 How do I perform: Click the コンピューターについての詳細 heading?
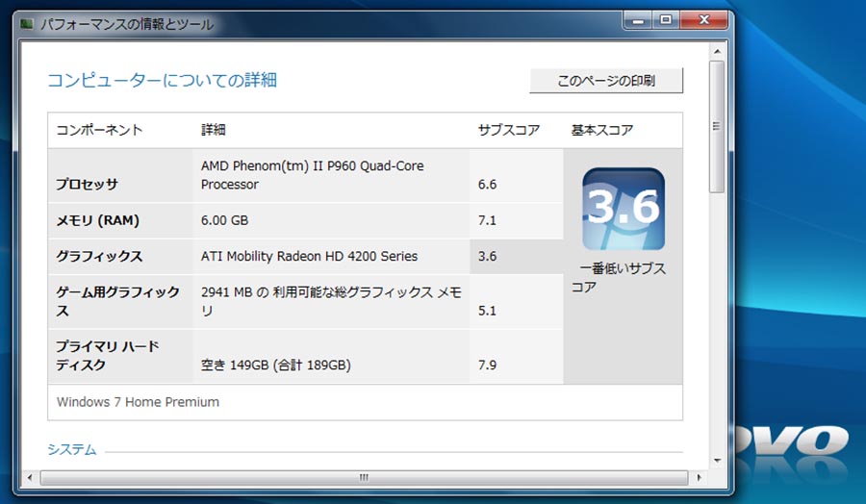pyautogui.click(x=162, y=81)
